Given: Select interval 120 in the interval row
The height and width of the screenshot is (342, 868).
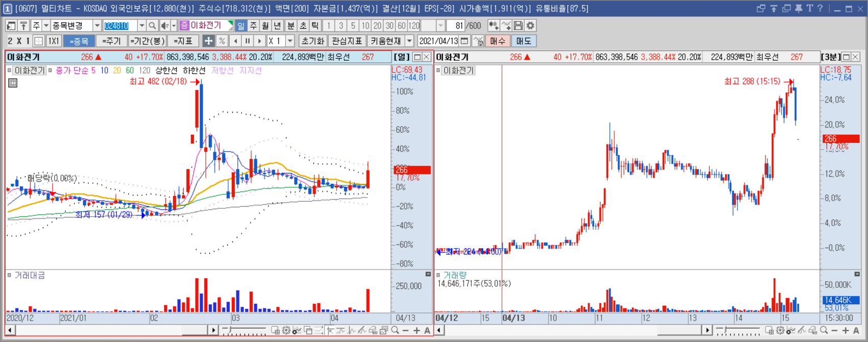Looking at the screenshot, I should pos(414,26).
